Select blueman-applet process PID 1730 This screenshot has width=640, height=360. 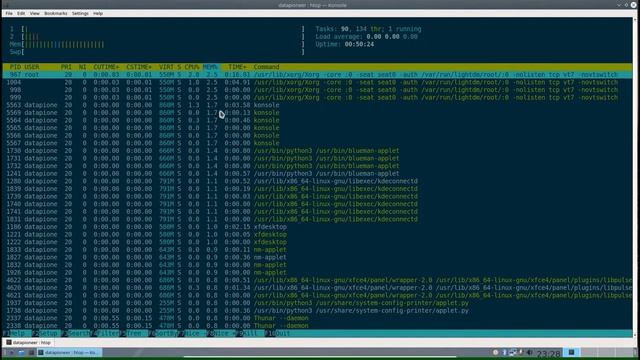coord(318,151)
